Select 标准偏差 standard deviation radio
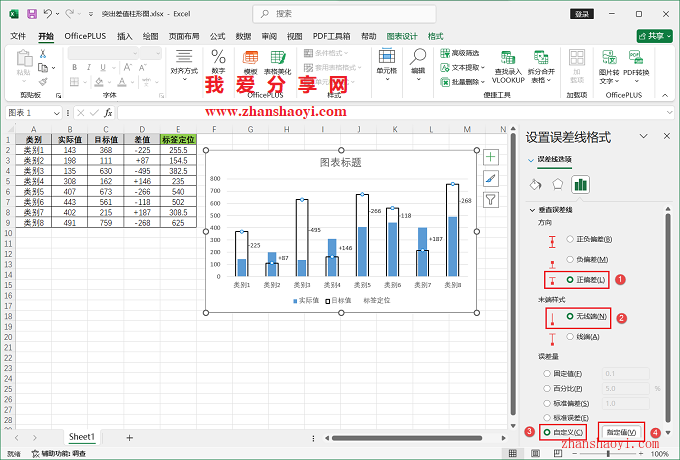Image resolution: width=680 pixels, height=460 pixels. [547, 403]
